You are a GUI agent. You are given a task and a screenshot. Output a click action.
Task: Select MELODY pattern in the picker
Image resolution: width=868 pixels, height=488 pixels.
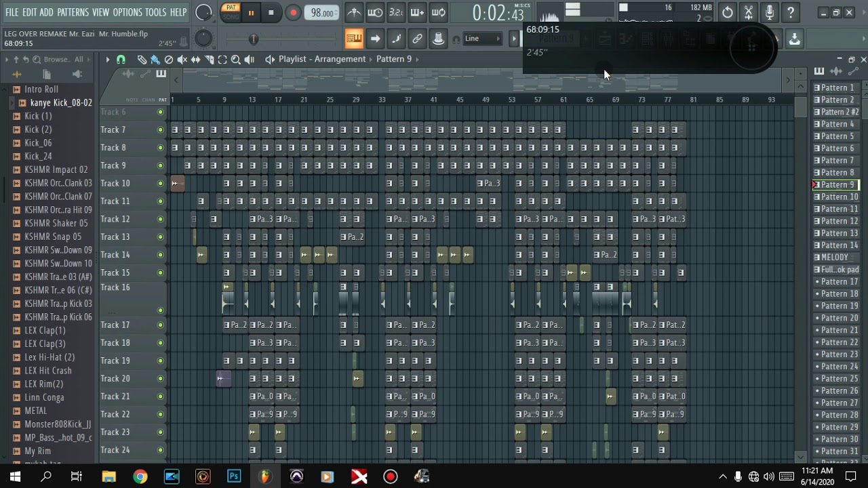837,258
